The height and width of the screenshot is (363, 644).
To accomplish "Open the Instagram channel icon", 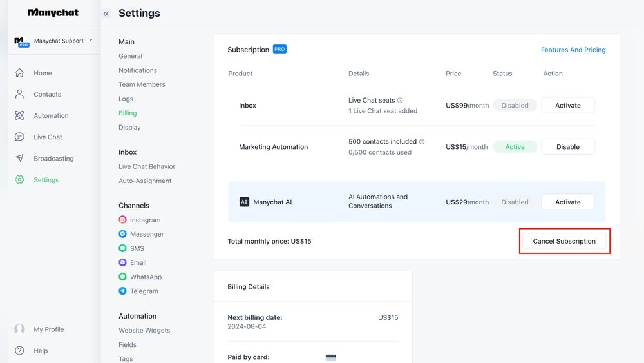I will pos(122,220).
